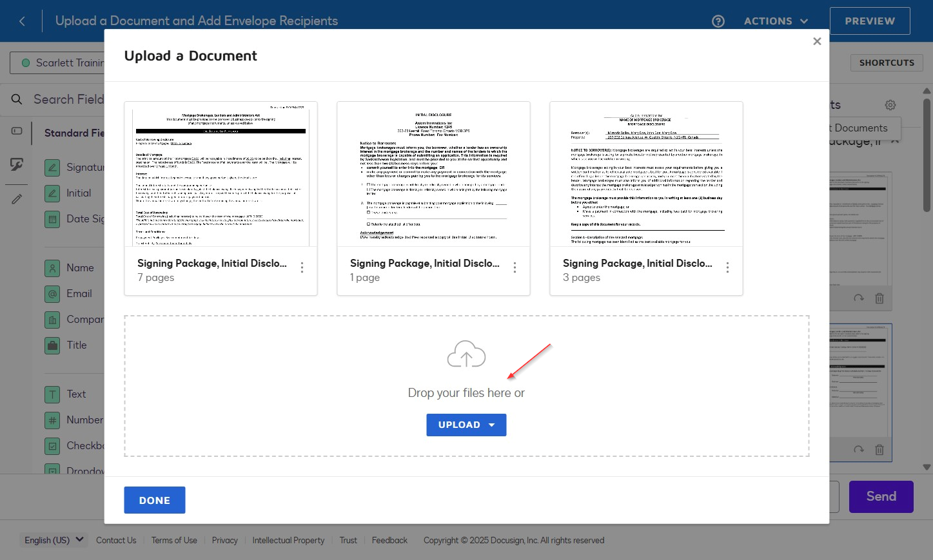The image size is (933, 560).
Task: Open the gear settings icon in right panel
Action: click(x=890, y=105)
